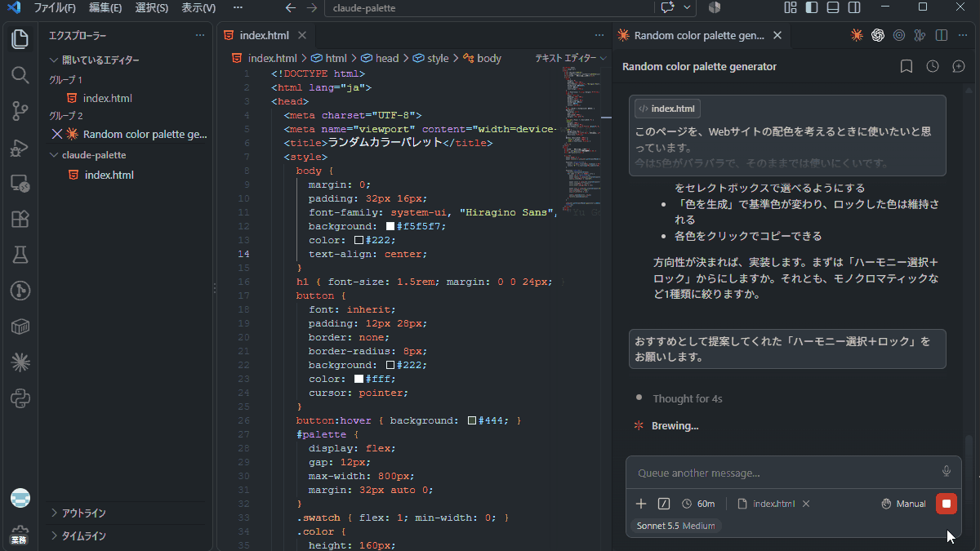980x551 pixels.
Task: Split the editor to the right
Action: 942,35
